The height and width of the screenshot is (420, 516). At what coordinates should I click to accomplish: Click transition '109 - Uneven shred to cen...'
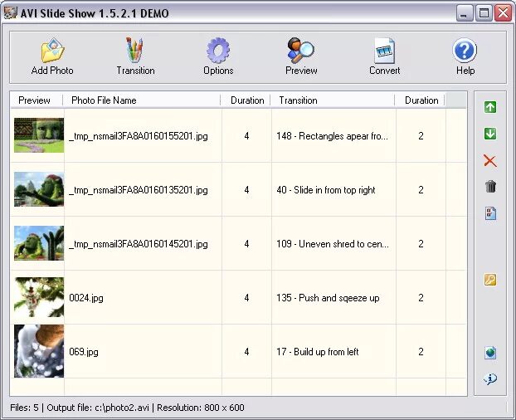click(x=333, y=244)
